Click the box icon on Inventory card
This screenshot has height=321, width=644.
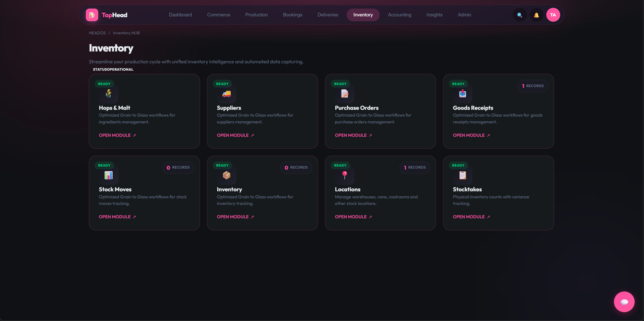pos(226,175)
